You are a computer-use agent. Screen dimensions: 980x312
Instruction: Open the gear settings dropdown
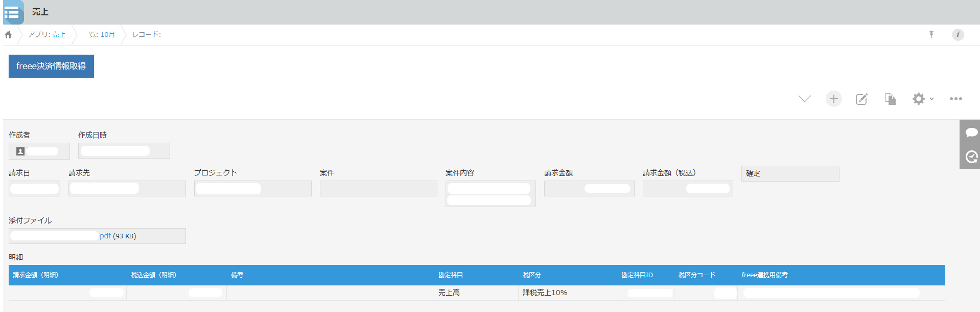tap(922, 99)
